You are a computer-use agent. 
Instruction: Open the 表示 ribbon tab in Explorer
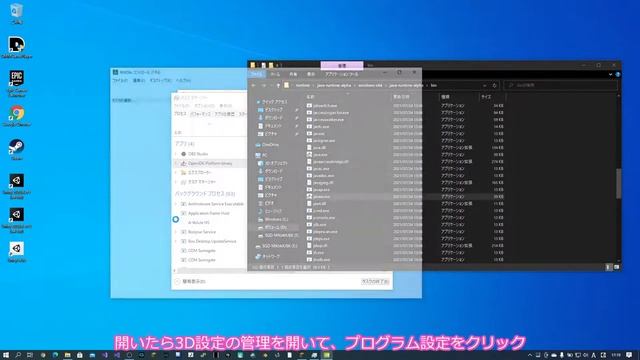(x=311, y=74)
